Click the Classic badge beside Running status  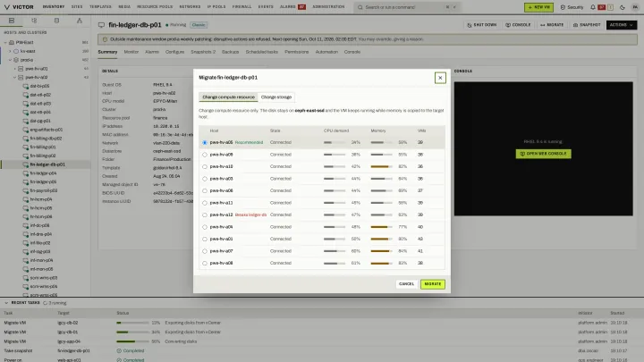pos(199,25)
